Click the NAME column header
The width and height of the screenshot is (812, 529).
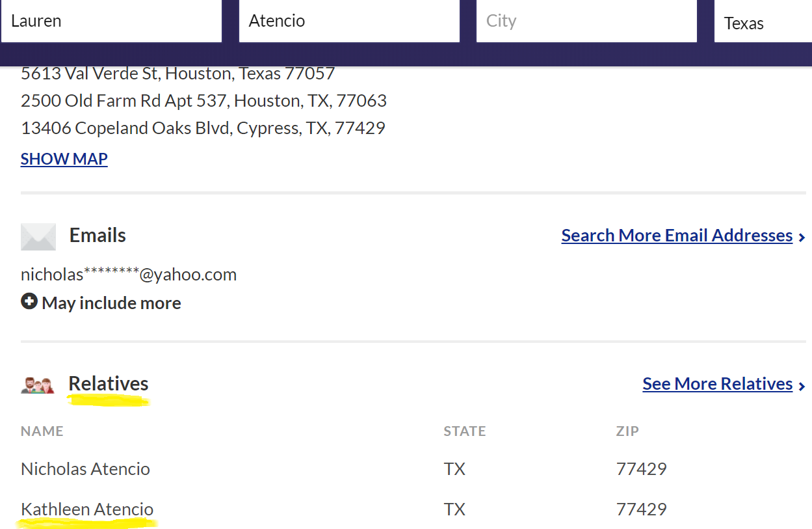[x=42, y=431]
